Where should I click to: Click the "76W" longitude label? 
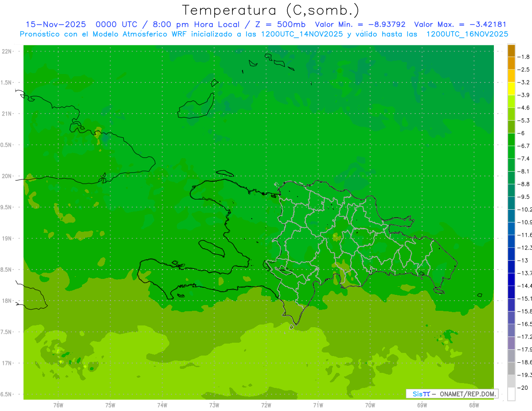[x=58, y=405]
